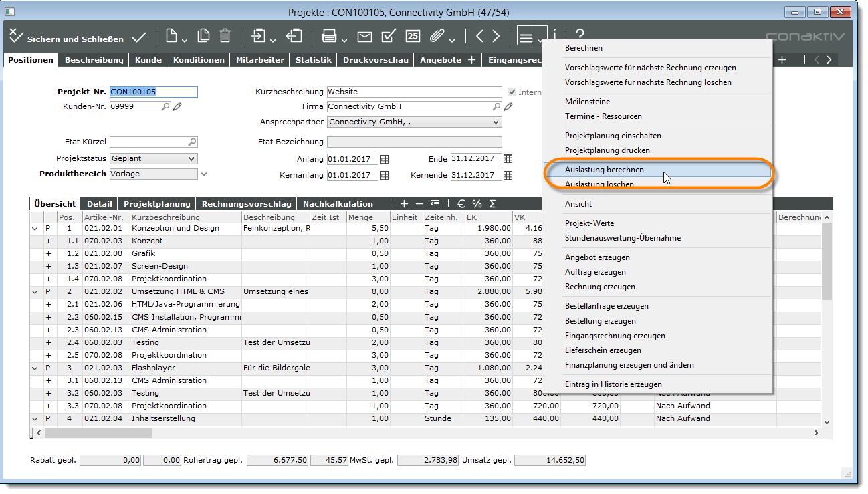Viewport: 868px width, 494px height.
Task: Open the calendar 25 icon
Action: (x=413, y=37)
